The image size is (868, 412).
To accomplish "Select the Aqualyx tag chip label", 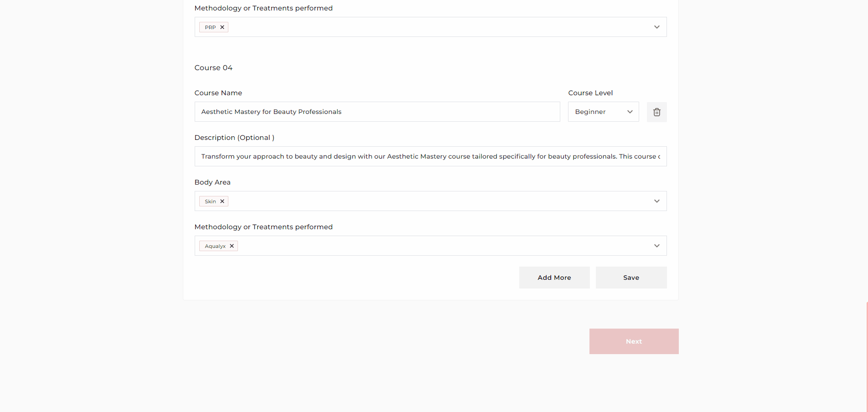I will click(x=215, y=246).
